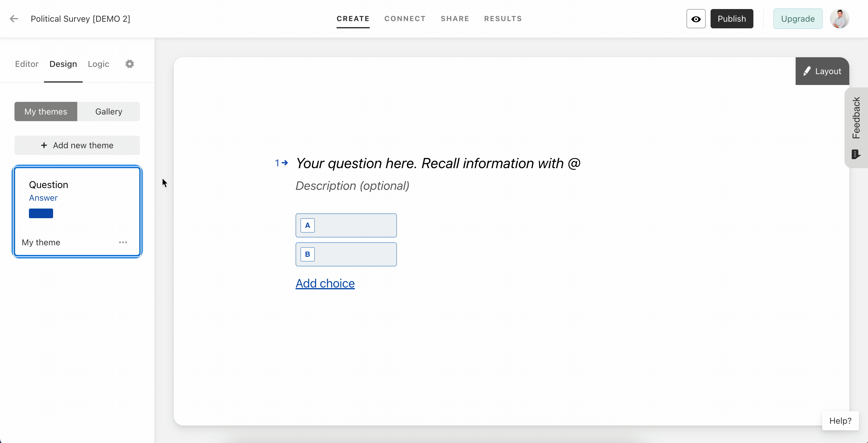Click the pencil icon on Layout button

click(807, 71)
